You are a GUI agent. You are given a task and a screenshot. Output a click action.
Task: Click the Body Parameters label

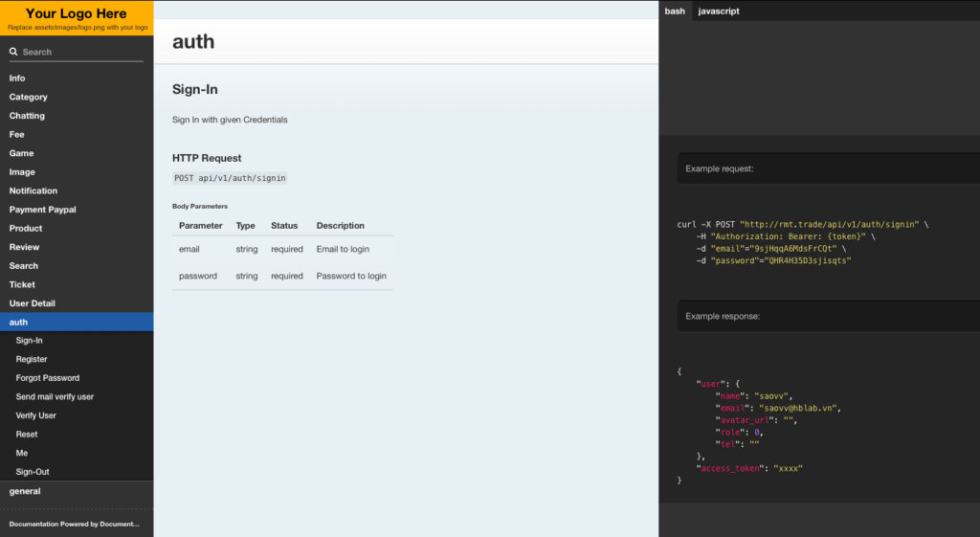pos(200,207)
